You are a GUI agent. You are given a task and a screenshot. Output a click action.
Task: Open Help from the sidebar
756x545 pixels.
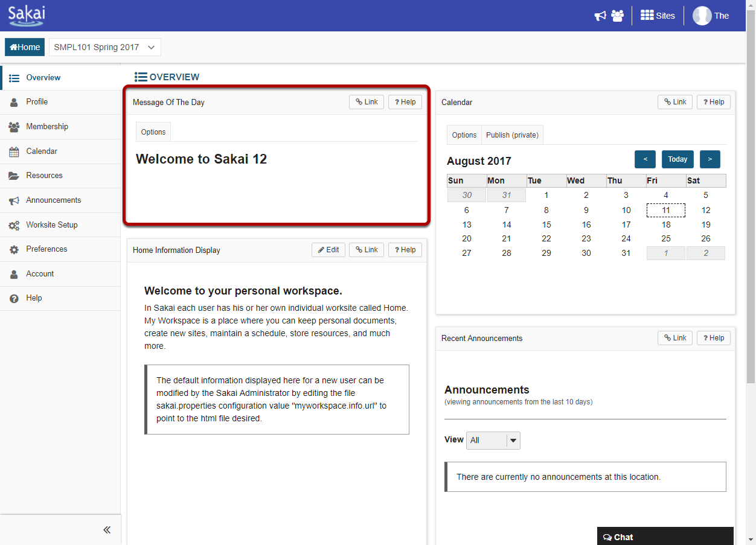pos(60,298)
